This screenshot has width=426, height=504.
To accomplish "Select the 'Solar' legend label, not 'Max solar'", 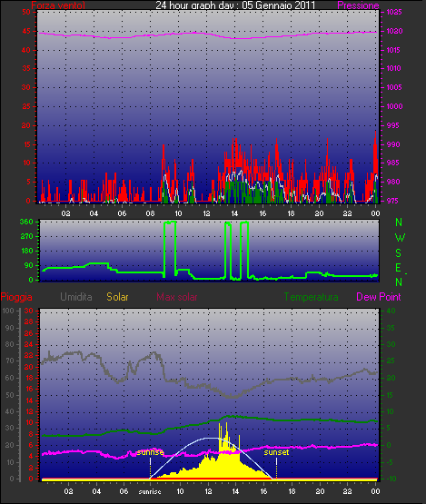I will click(117, 297).
